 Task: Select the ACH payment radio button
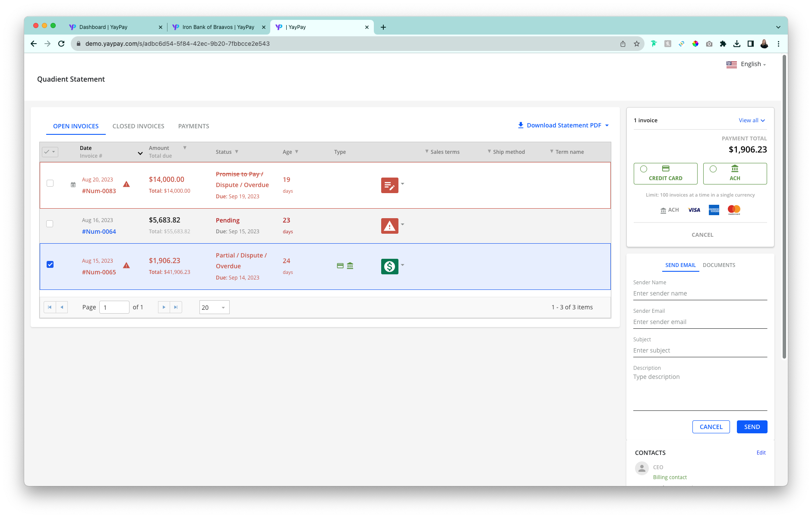tap(713, 168)
